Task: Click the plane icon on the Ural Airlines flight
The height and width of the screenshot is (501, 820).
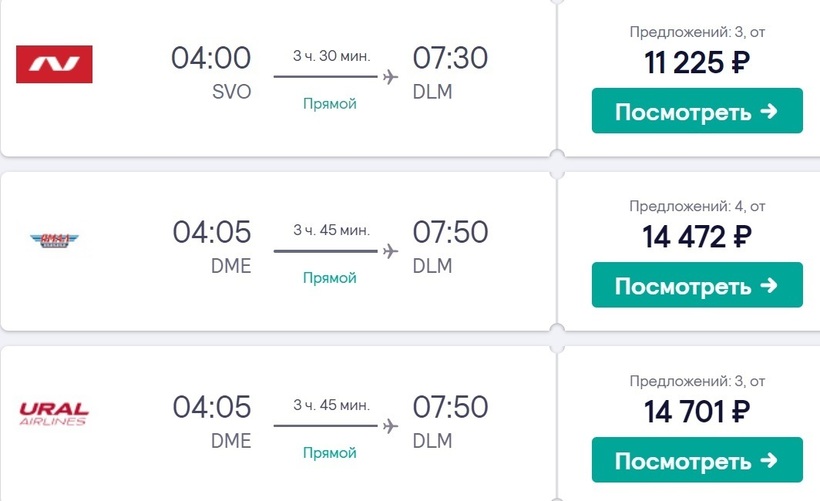Action: (390, 426)
